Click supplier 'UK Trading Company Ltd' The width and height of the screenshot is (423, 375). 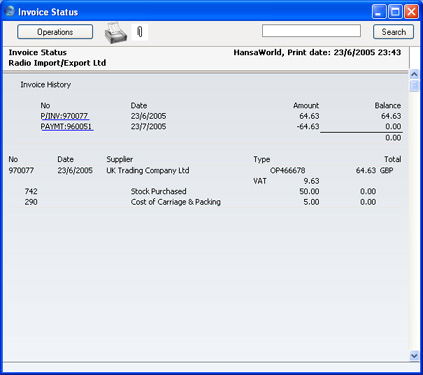pyautogui.click(x=148, y=170)
